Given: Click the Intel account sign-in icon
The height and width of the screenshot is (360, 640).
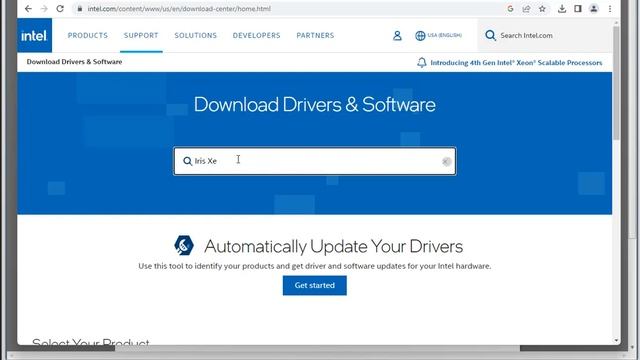Looking at the screenshot, I should [x=397, y=36].
